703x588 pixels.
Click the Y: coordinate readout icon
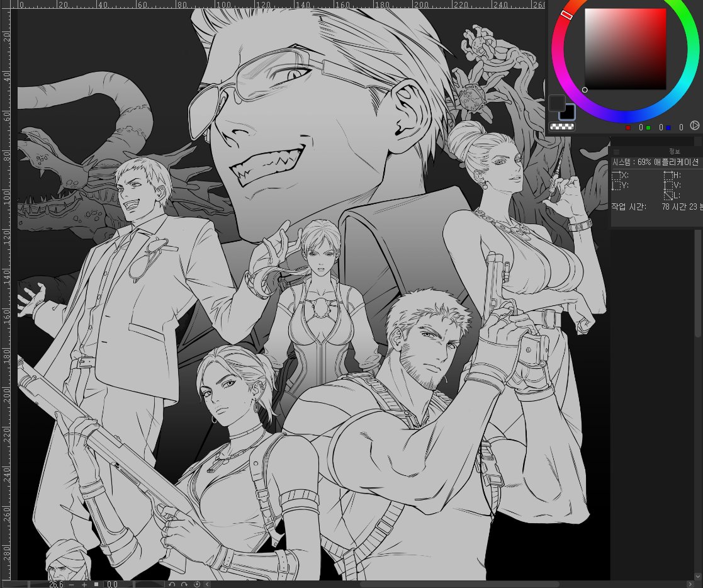617,186
